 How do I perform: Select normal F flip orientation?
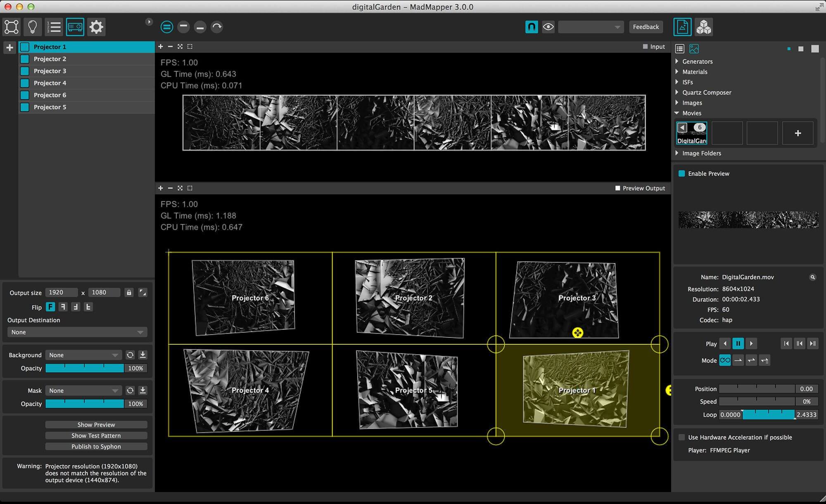click(x=50, y=307)
